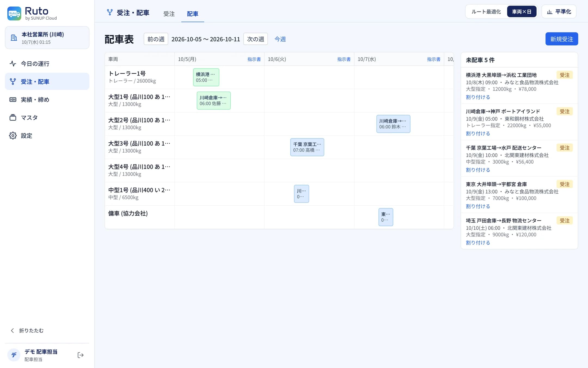Open マスタ in the sidebar

point(47,117)
